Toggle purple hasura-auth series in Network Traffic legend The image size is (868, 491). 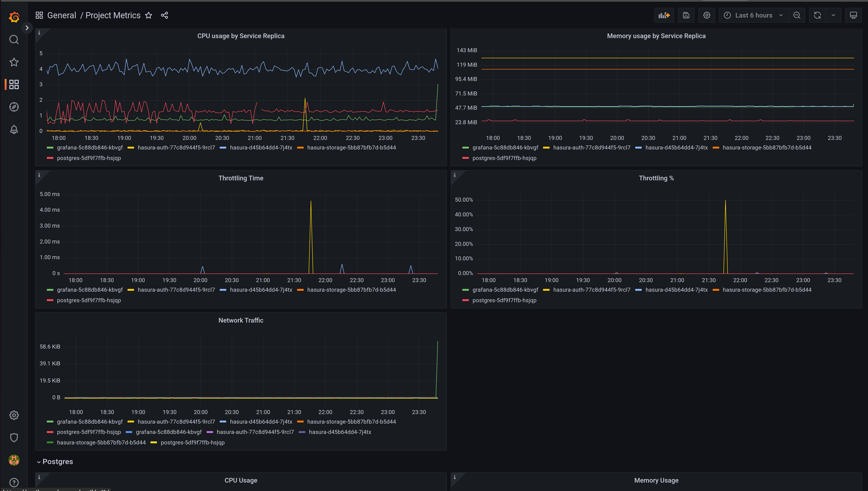pyautogui.click(x=255, y=432)
